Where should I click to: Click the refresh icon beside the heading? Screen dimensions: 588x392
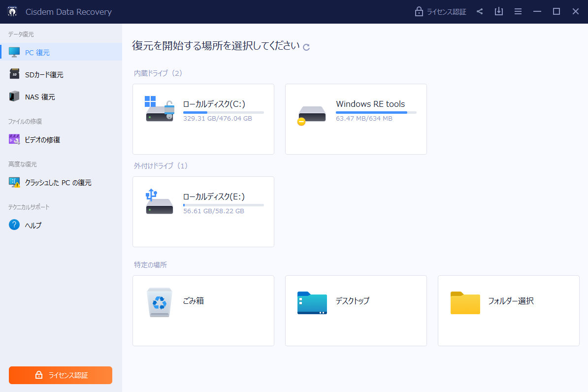pos(306,47)
